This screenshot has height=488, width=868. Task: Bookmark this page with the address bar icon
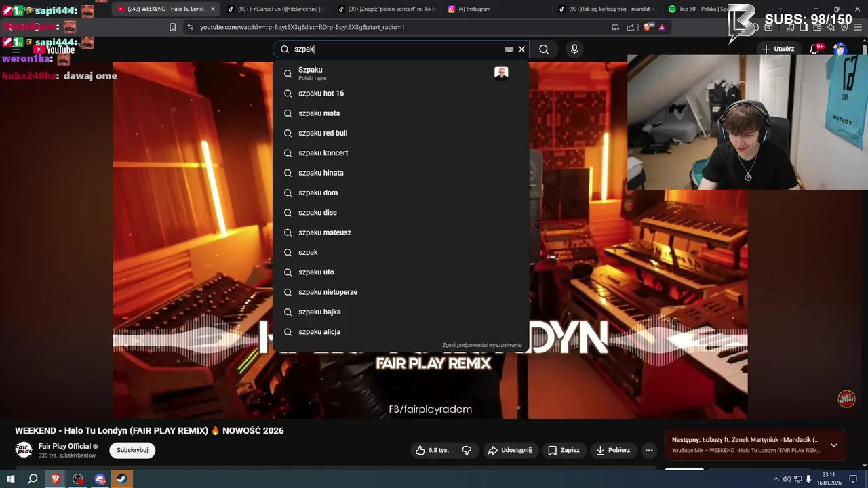(172, 27)
